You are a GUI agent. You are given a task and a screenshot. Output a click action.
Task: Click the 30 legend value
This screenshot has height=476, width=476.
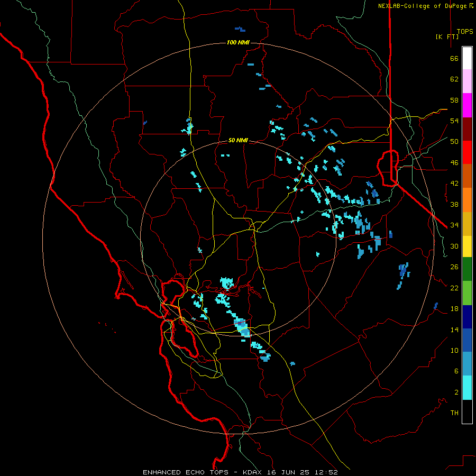point(454,246)
